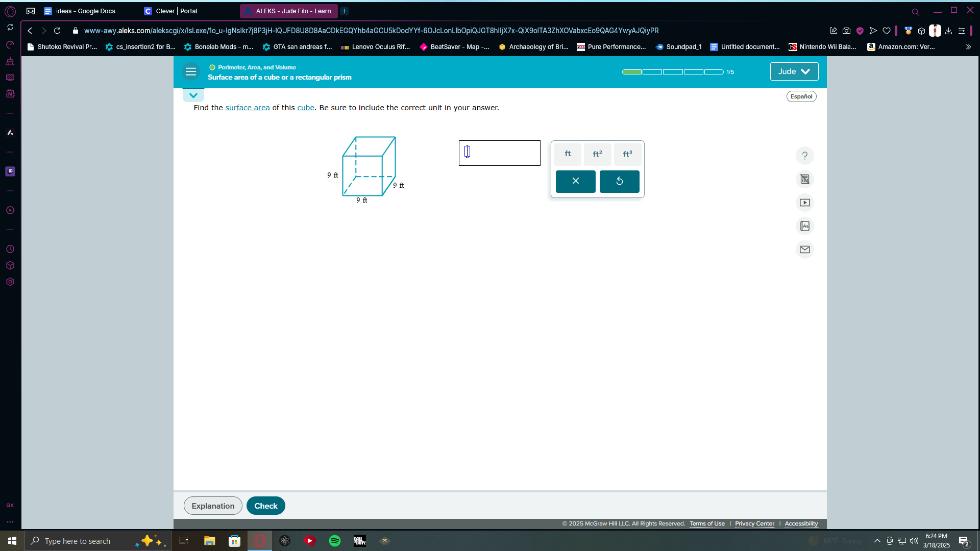Viewport: 980px width, 551px height.
Task: Take a browser snapshot with camera icon
Action: 846,31
